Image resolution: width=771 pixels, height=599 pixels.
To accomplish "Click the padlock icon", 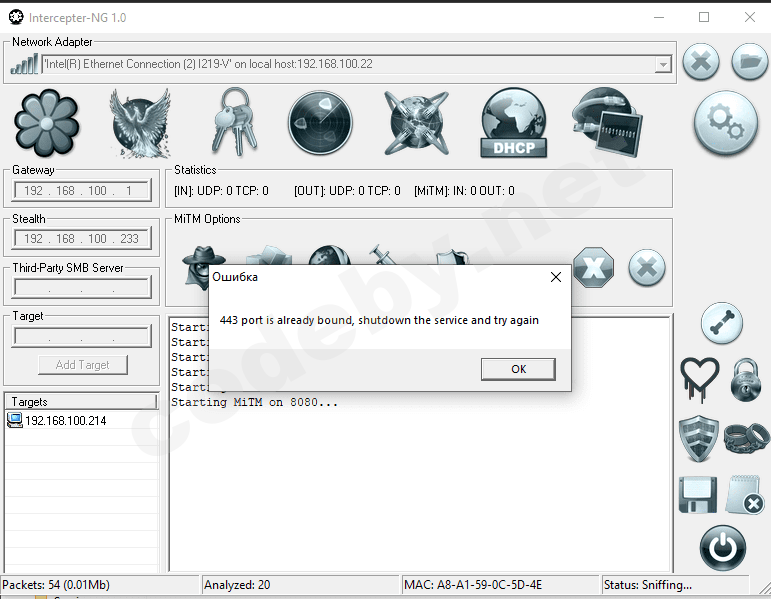I will 745,380.
